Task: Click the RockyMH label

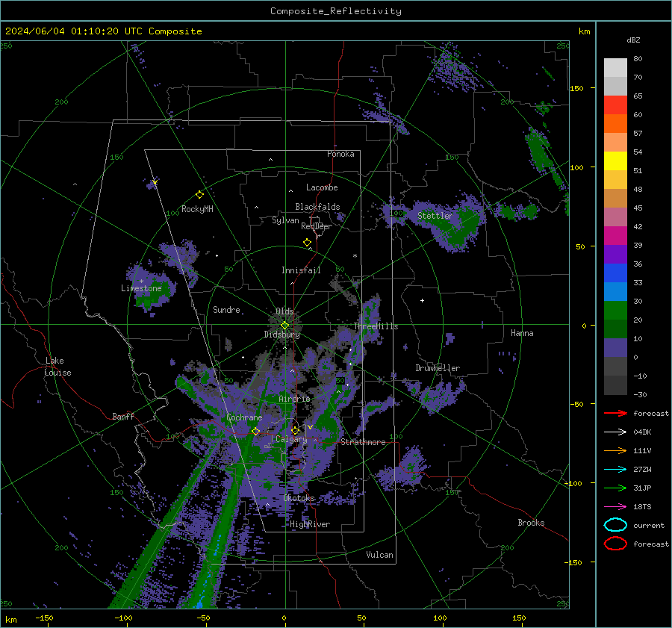Action: coord(197,209)
